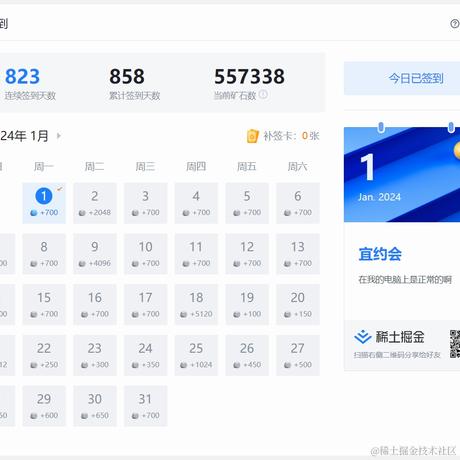Click the 宜约会 fortune title
The height and width of the screenshot is (460, 460).
tap(380, 254)
